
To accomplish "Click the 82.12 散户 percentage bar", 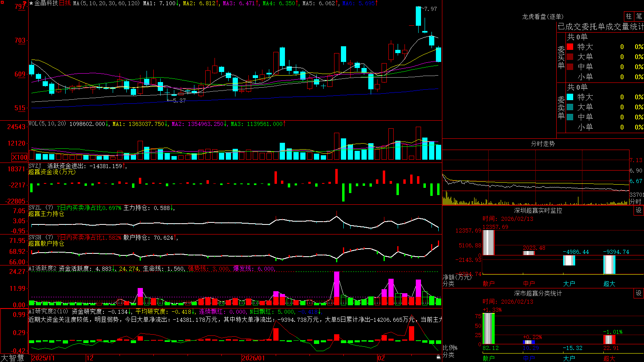I will point(489,329).
